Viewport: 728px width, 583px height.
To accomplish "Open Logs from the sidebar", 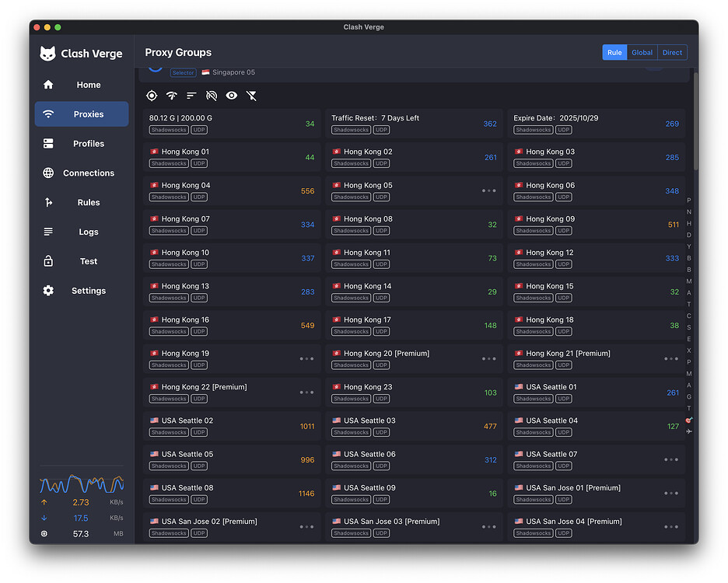I will 82,232.
